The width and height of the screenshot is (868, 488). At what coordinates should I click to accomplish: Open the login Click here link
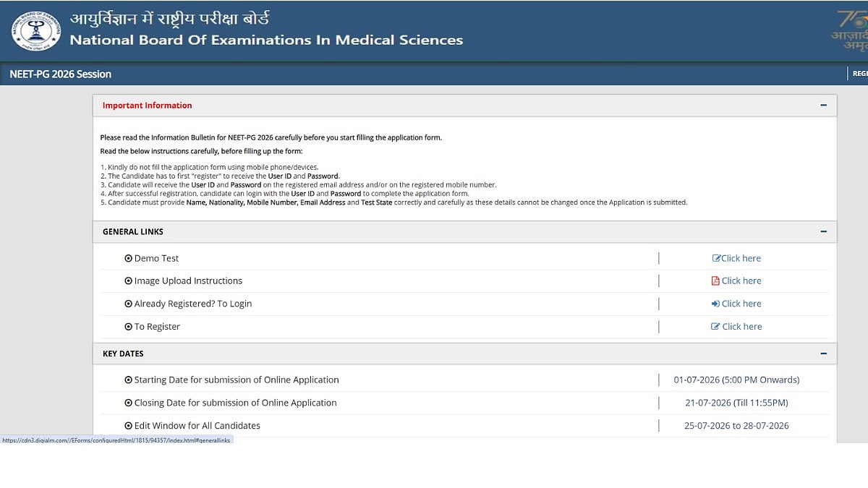click(741, 304)
